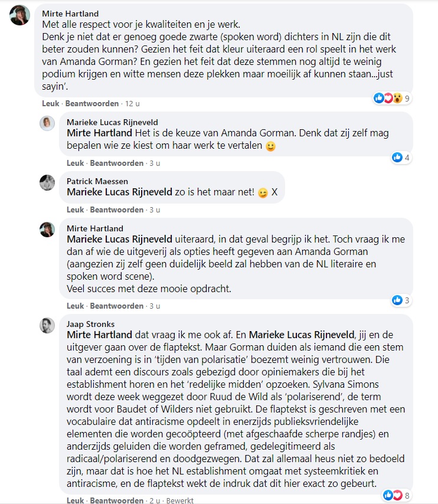
Task: Click Patrick Maessen's profile avatar
Action: pos(47,182)
